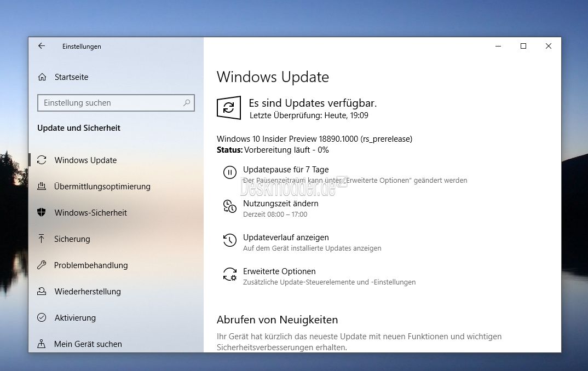Viewport: 588px width, 371px height.
Task: Click the Problembehandlung wrench icon
Action: 42,265
